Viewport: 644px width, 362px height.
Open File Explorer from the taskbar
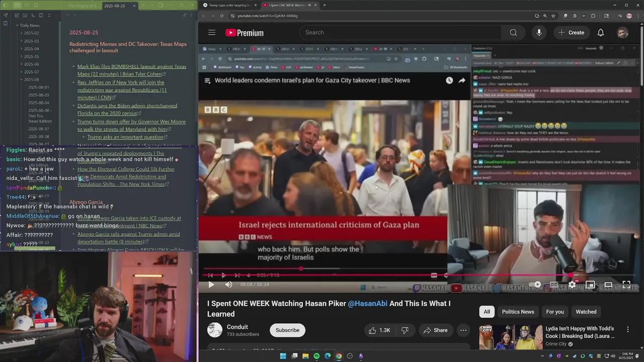point(305,356)
